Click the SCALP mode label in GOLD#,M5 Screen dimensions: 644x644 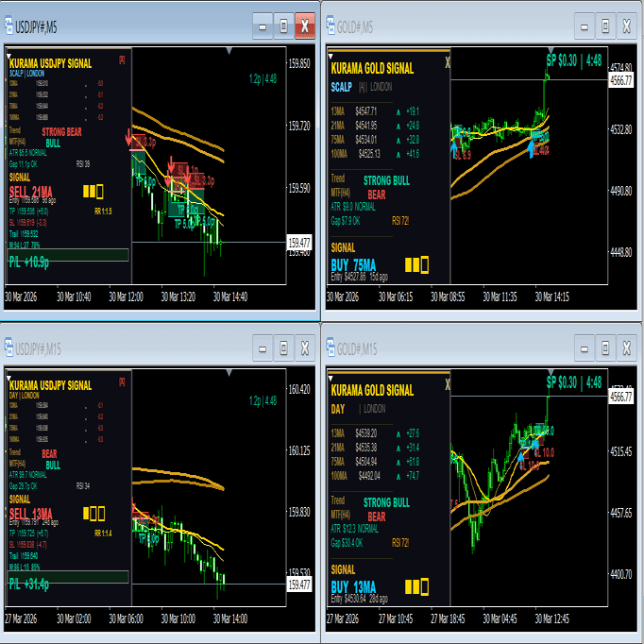point(341,87)
